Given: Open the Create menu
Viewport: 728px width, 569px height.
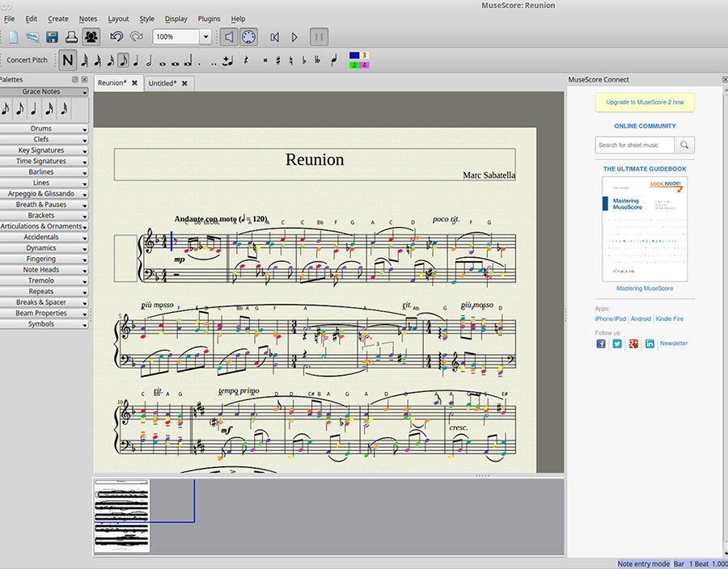Looking at the screenshot, I should [58, 19].
